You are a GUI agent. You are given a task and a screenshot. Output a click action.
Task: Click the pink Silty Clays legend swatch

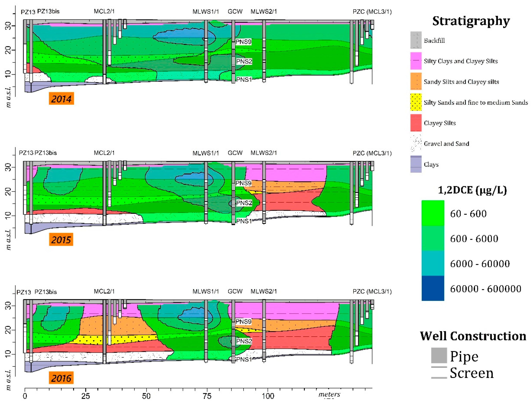pyautogui.click(x=416, y=61)
